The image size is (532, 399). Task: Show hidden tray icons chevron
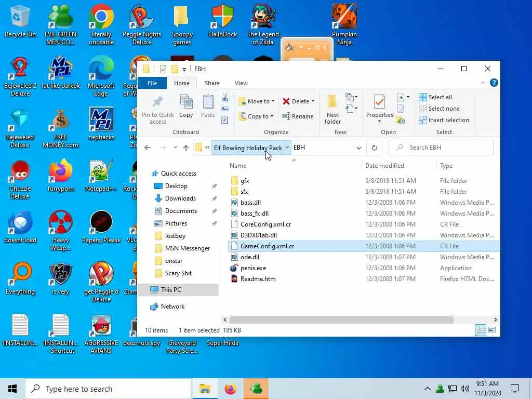(x=428, y=389)
